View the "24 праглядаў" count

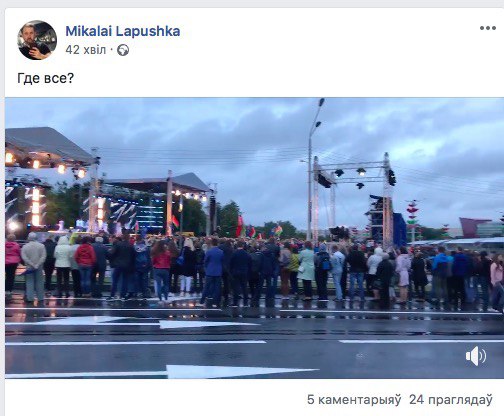click(x=451, y=399)
